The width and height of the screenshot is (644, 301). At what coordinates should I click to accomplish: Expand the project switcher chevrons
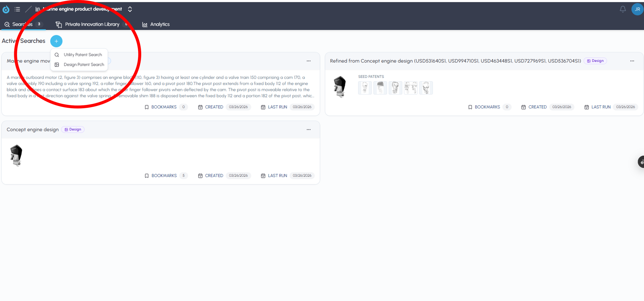coord(130,9)
